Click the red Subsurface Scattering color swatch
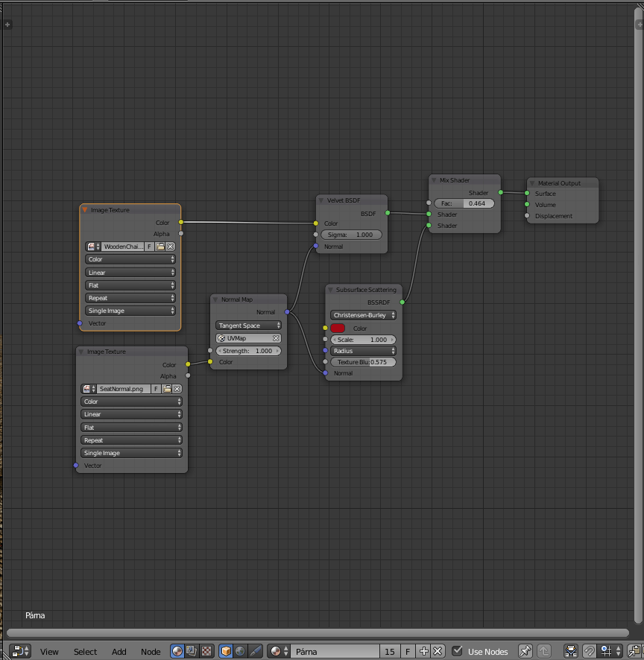 338,328
